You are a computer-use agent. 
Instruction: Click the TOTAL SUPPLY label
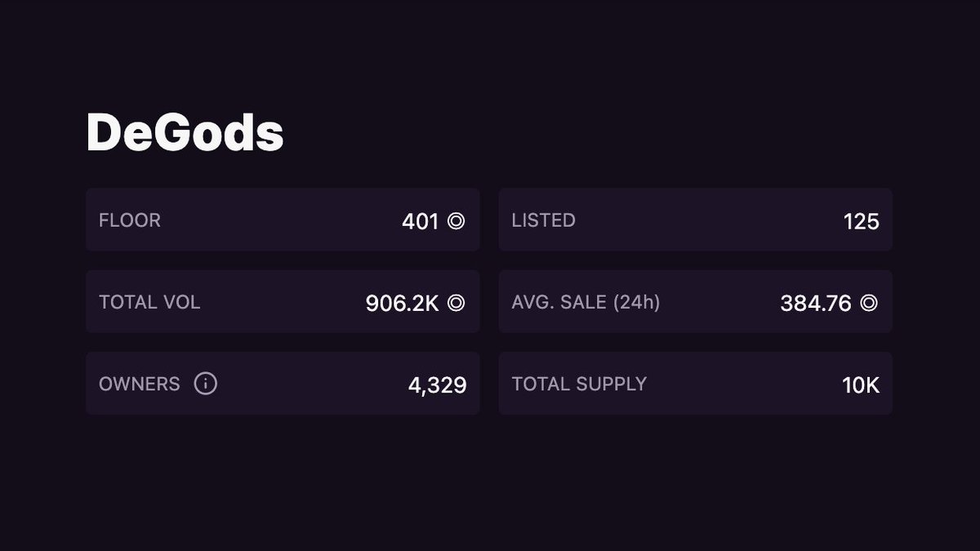579,384
